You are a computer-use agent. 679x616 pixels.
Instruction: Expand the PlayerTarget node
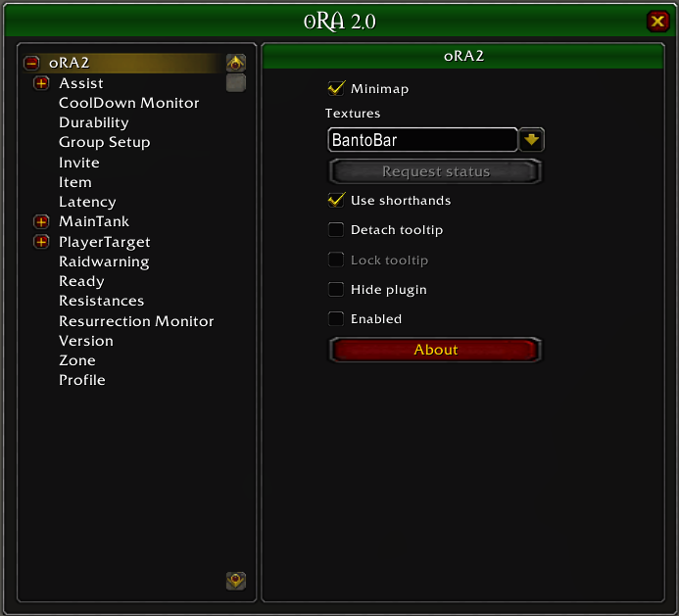point(41,242)
